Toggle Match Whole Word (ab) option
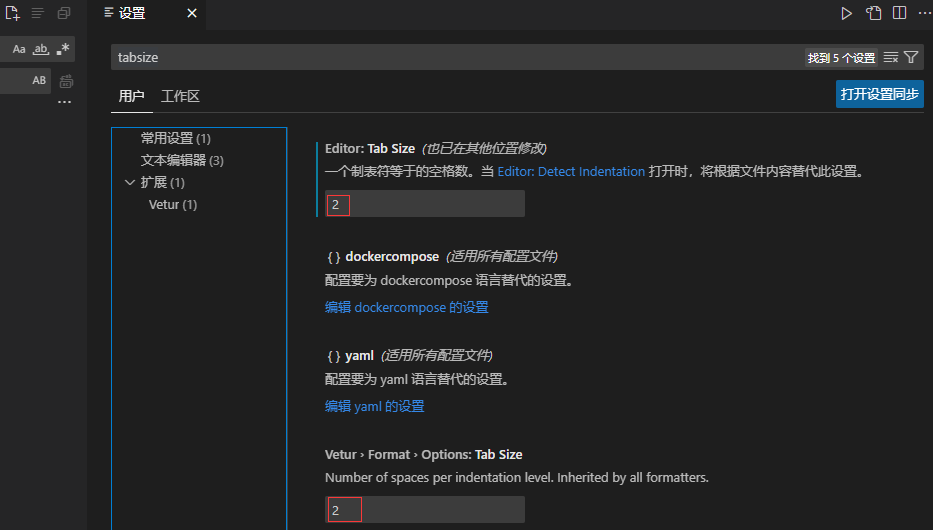Screen dimensions: 933x530 coord(40,49)
